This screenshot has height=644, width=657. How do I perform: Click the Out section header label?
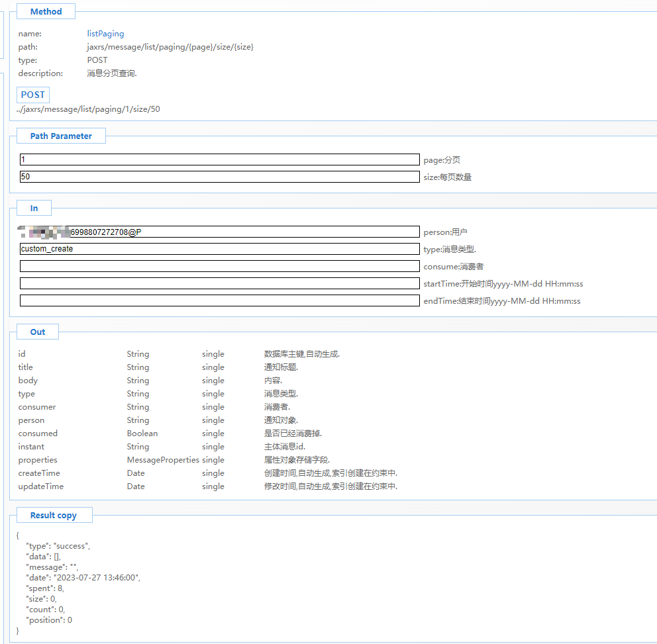click(38, 332)
